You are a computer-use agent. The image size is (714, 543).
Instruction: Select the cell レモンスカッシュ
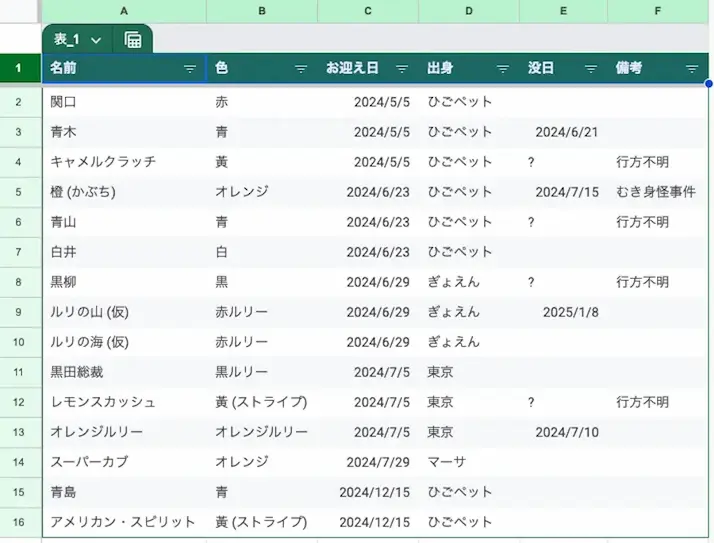pos(124,402)
